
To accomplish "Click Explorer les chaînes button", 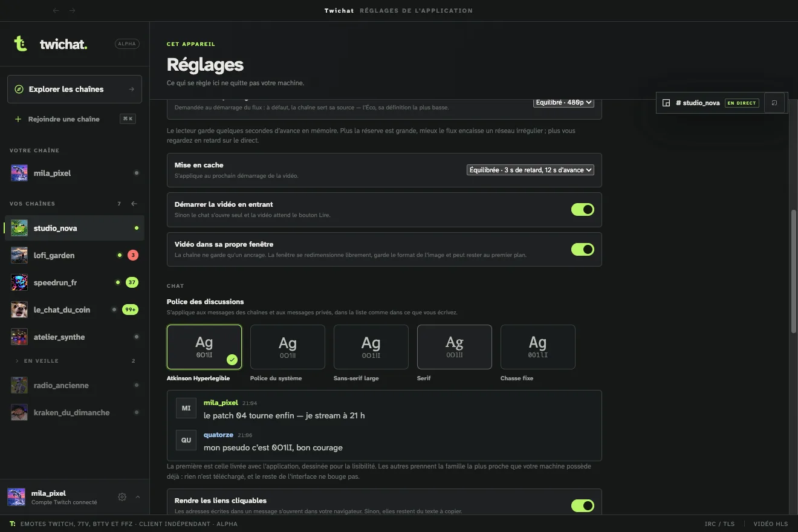I will pos(74,89).
